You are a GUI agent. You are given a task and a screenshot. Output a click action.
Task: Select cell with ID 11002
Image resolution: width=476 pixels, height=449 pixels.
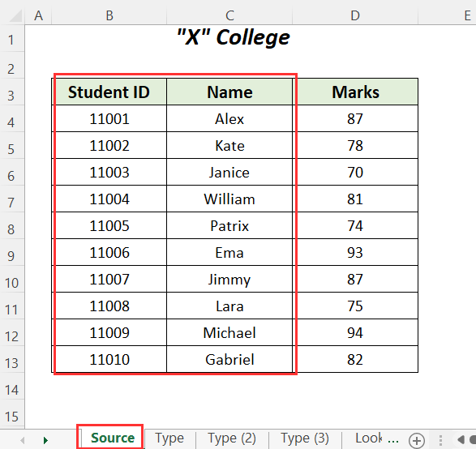click(109, 145)
